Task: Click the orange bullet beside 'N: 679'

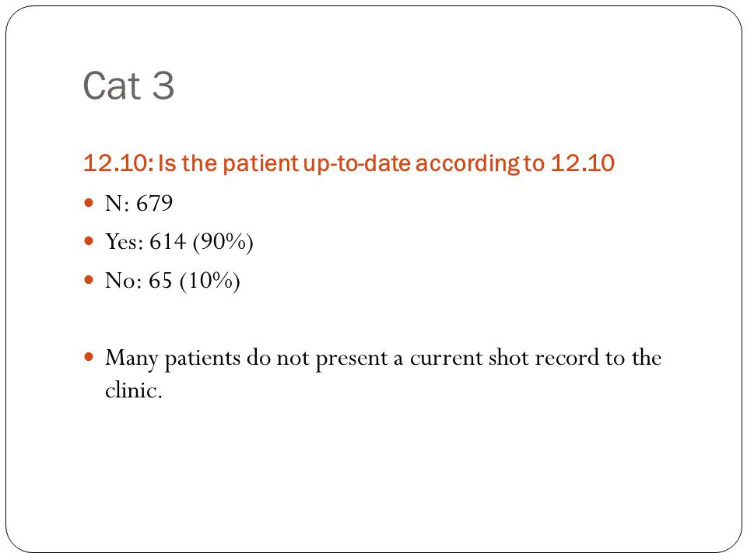Action: coord(89,203)
